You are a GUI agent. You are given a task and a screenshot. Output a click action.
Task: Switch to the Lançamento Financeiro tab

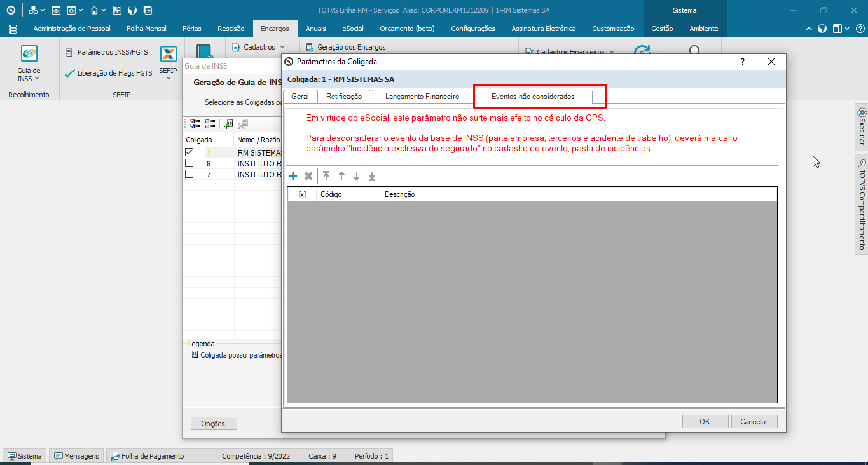click(x=422, y=97)
